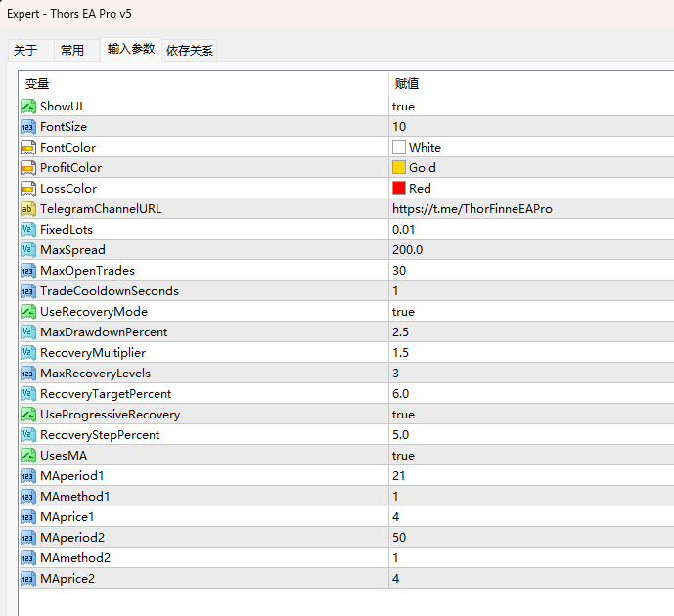Select the UsesMA variable name
The height and width of the screenshot is (616, 674).
[64, 456]
